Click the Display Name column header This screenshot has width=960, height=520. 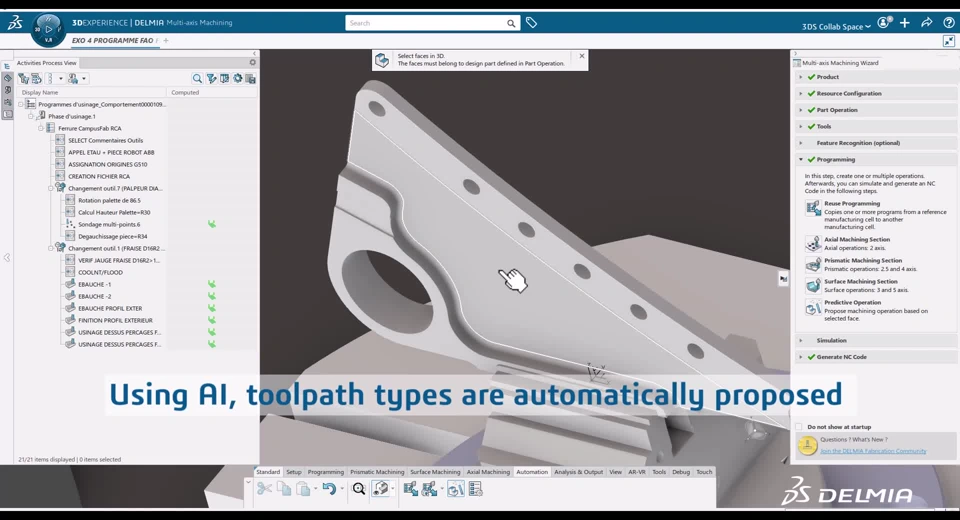coord(40,92)
